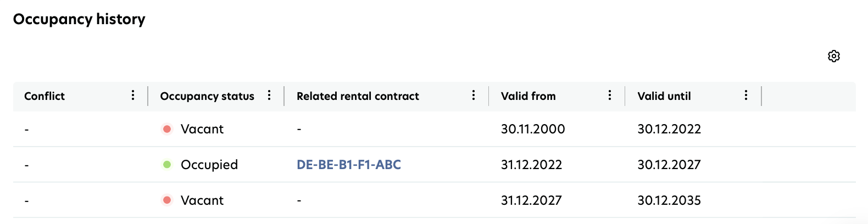Open Valid from column options menu

[x=610, y=96]
